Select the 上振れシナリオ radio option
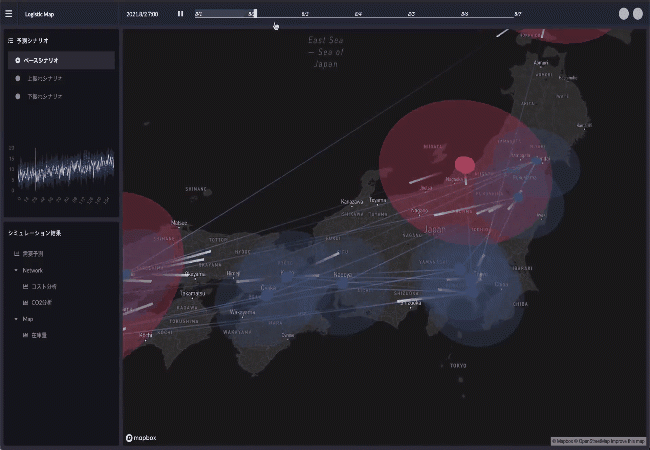 click(18, 78)
